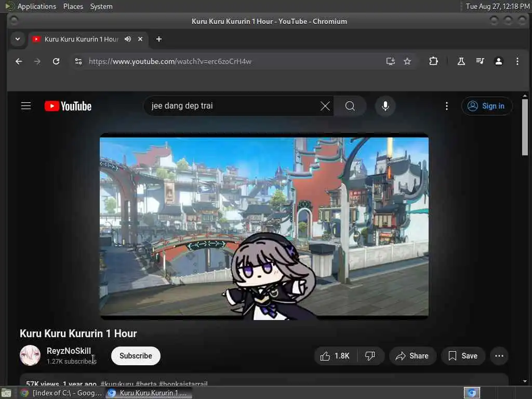
Task: Click the clock in the top panel
Action: point(497,6)
